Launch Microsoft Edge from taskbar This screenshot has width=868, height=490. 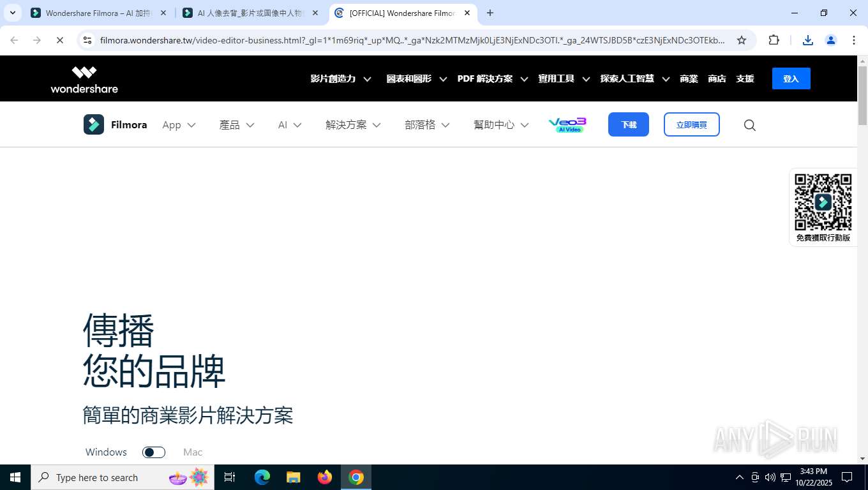[262, 477]
